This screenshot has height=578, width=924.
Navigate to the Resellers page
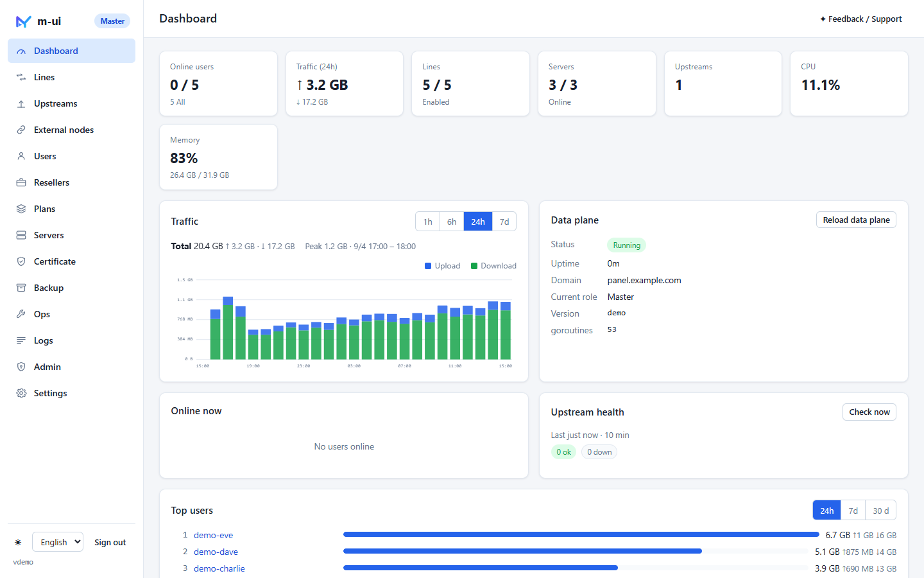click(71, 182)
